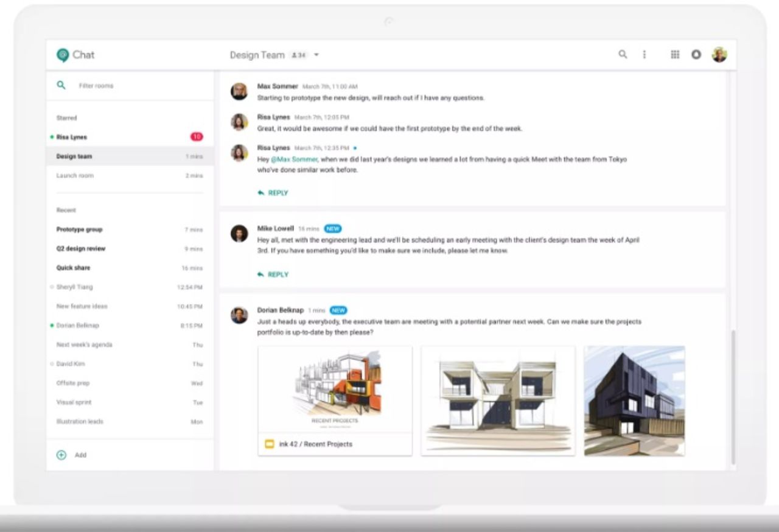Click Max Sommer's avatar
The image size is (779, 532).
[x=238, y=90]
